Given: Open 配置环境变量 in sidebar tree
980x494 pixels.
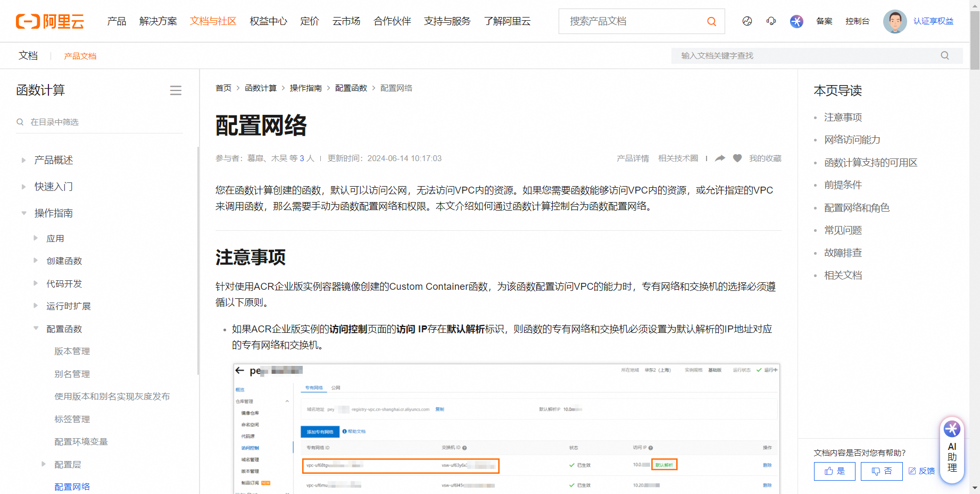Looking at the screenshot, I should pyautogui.click(x=81, y=442).
